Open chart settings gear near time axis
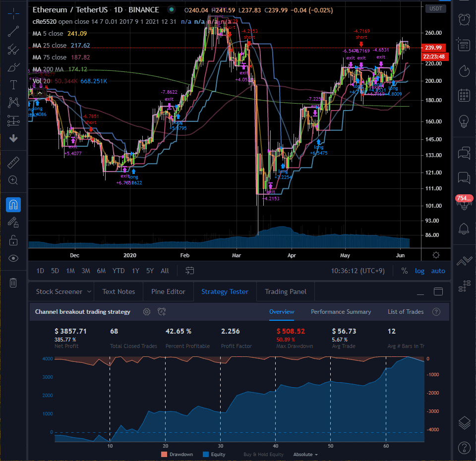476x461 pixels. click(x=436, y=255)
